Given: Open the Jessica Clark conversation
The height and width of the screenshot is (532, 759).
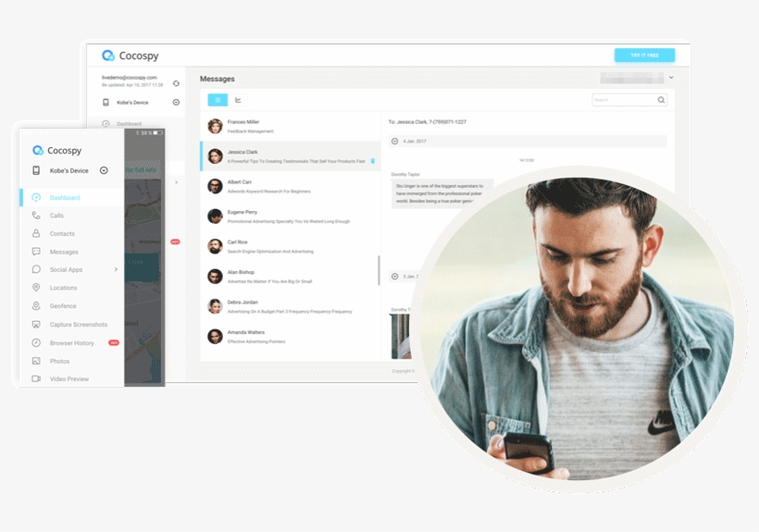Looking at the screenshot, I should 291,156.
